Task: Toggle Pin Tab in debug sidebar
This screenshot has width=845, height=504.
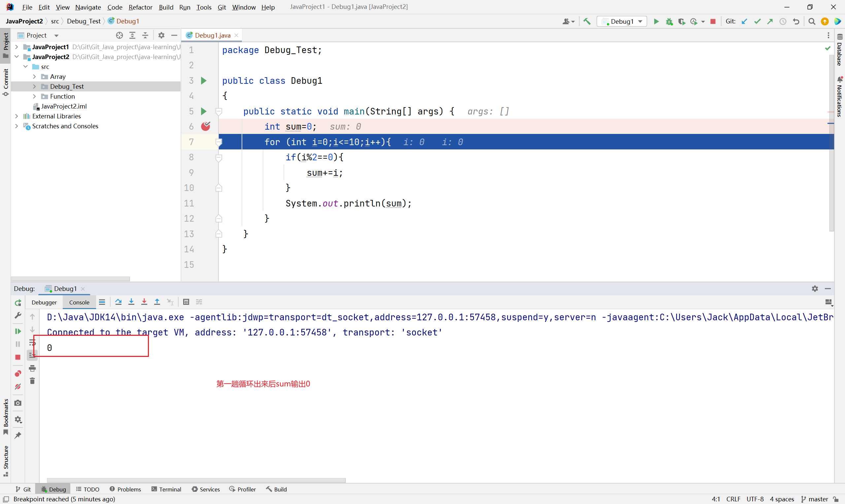Action: pos(18,435)
